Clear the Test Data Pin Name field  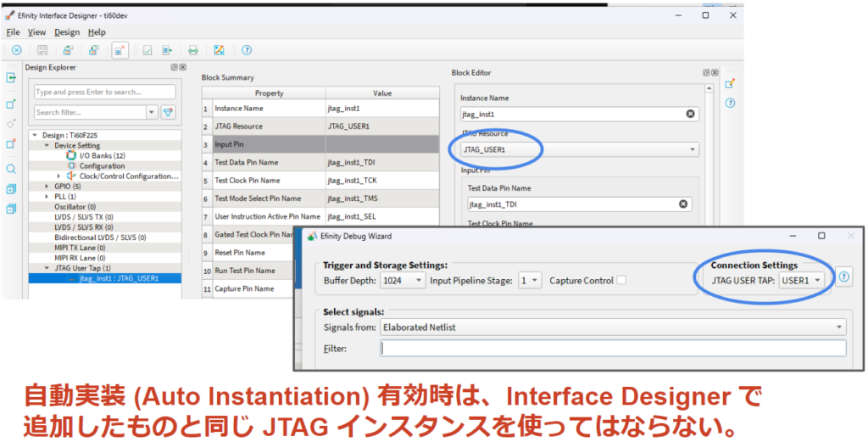tap(683, 204)
